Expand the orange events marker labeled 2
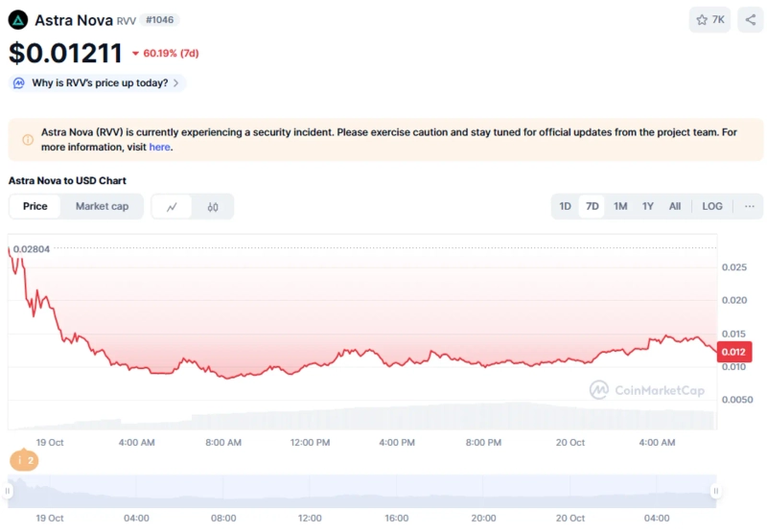 [x=24, y=461]
